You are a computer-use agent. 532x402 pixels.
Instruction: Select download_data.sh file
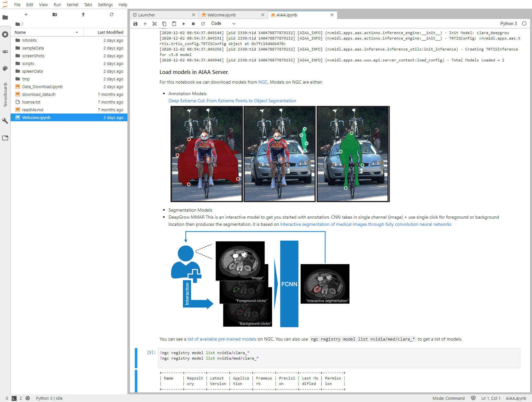pos(69,94)
